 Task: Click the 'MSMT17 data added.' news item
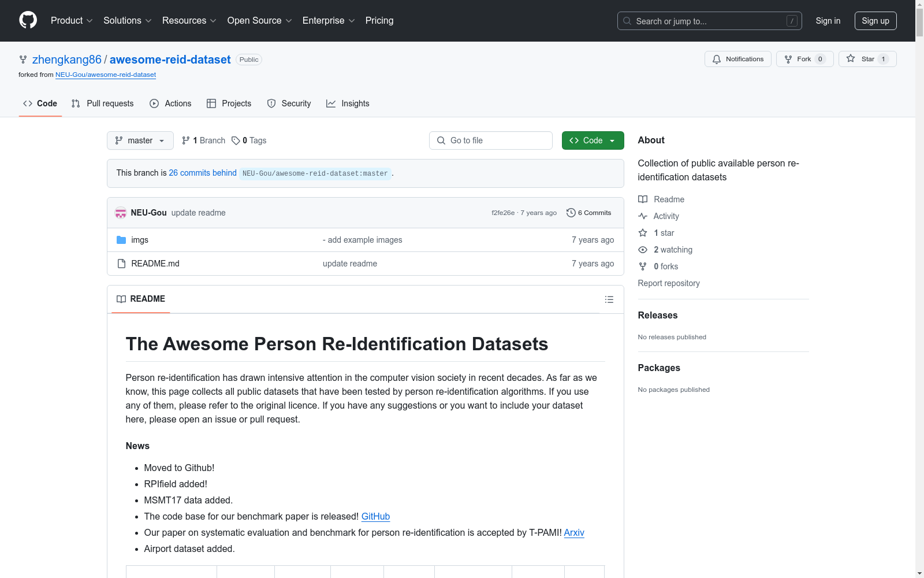[188, 500]
